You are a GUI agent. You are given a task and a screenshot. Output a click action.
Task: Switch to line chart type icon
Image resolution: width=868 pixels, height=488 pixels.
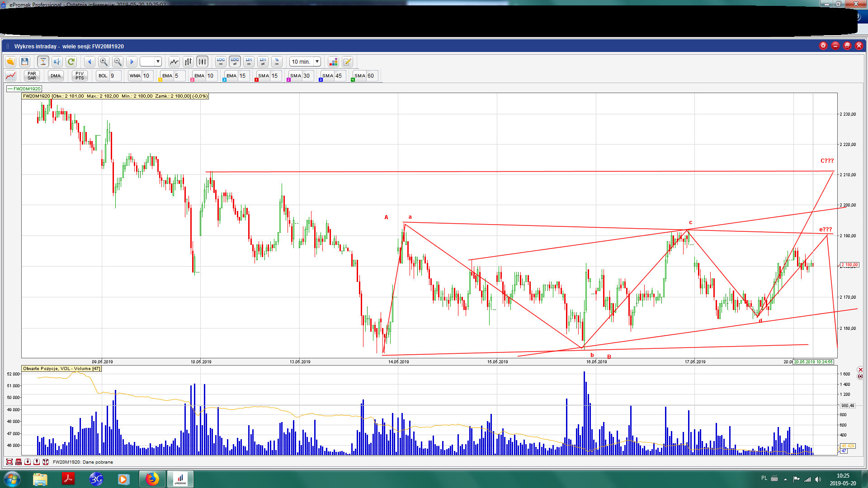click(x=174, y=61)
